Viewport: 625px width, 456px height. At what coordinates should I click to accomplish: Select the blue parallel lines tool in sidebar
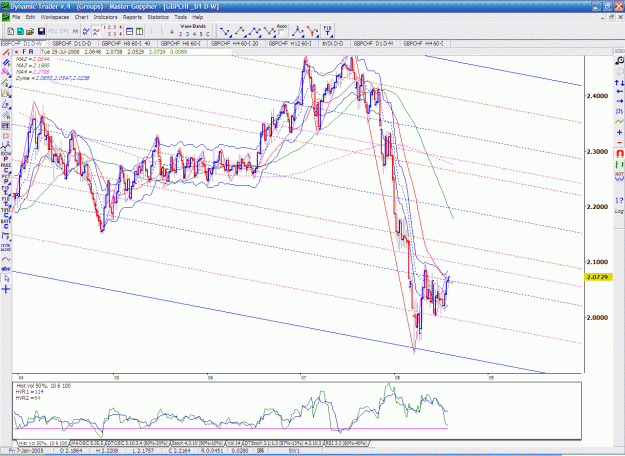(6, 63)
